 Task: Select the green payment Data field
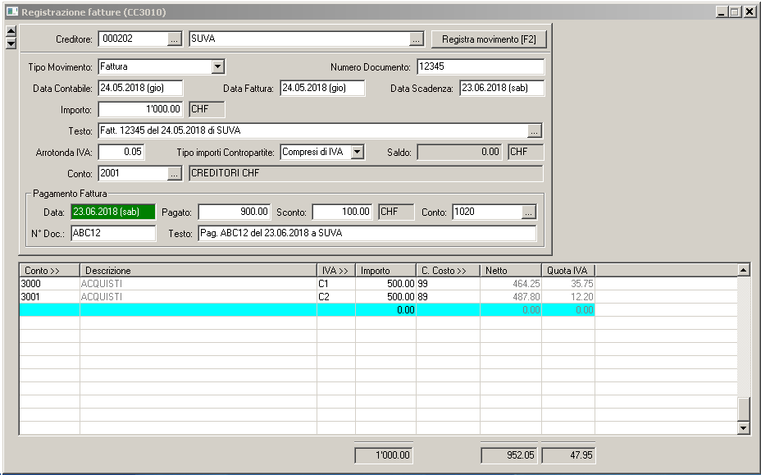point(111,212)
